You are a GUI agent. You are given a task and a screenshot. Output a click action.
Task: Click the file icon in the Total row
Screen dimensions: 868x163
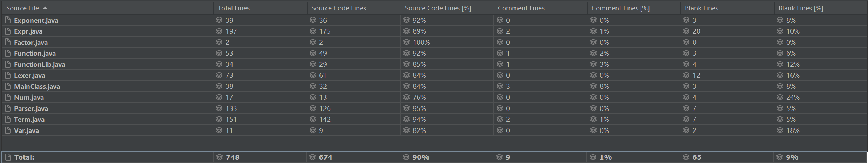click(8, 157)
